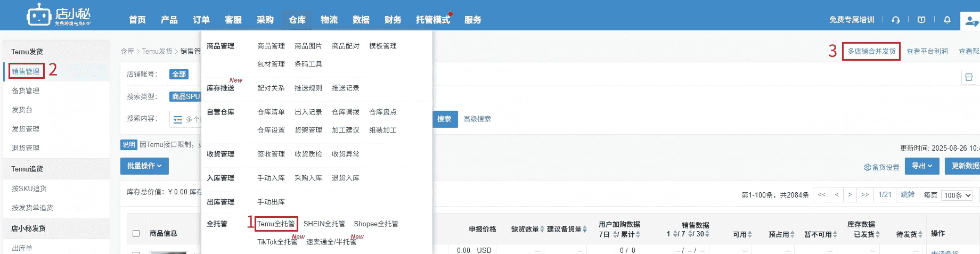Click 销售管理 in the left sidebar
Viewport: 980px width, 254px height.
tap(26, 71)
